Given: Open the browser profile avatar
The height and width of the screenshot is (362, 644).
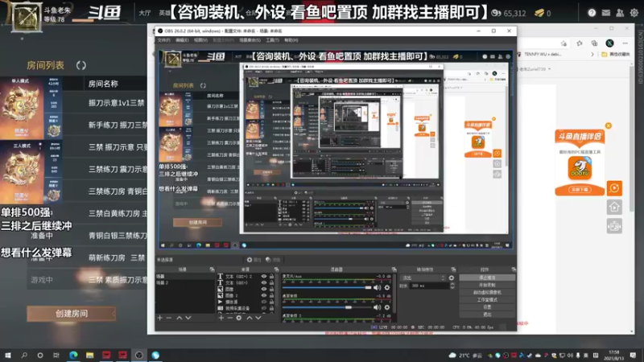Looking at the screenshot, I should [x=609, y=43].
